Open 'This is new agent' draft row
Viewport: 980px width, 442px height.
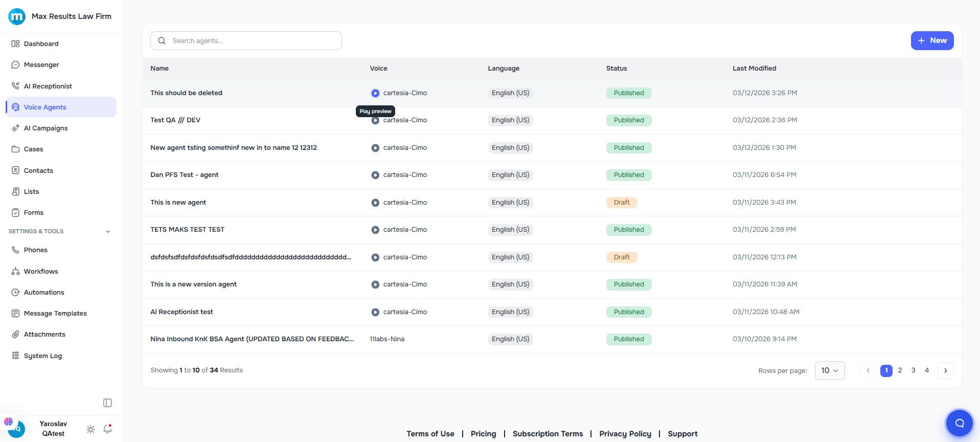pyautogui.click(x=178, y=203)
